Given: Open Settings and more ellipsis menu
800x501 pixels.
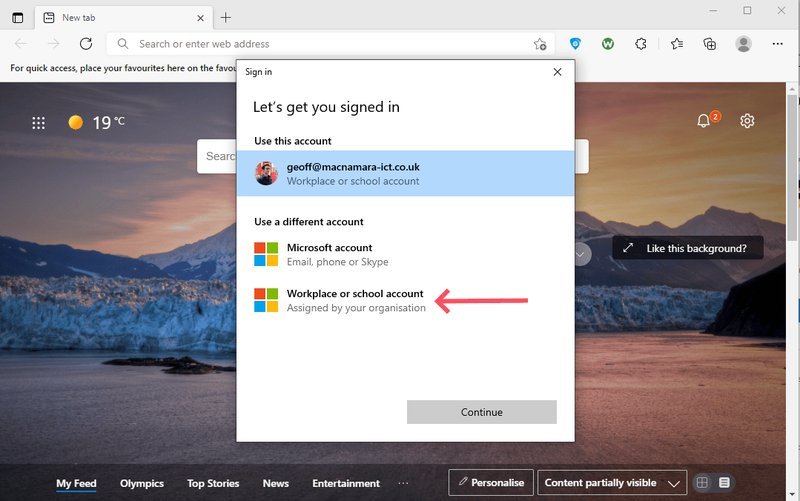Looking at the screenshot, I should [778, 44].
